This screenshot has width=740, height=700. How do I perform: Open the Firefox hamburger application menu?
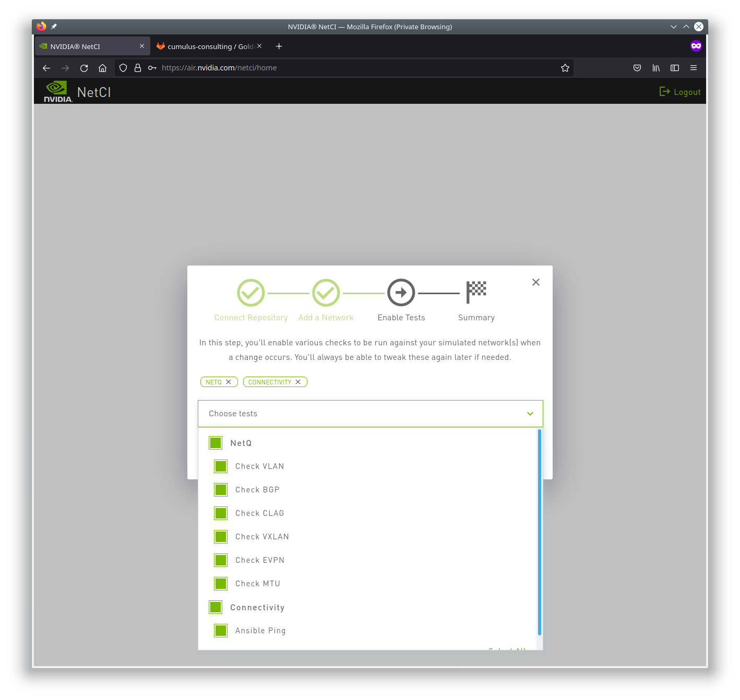(x=694, y=68)
